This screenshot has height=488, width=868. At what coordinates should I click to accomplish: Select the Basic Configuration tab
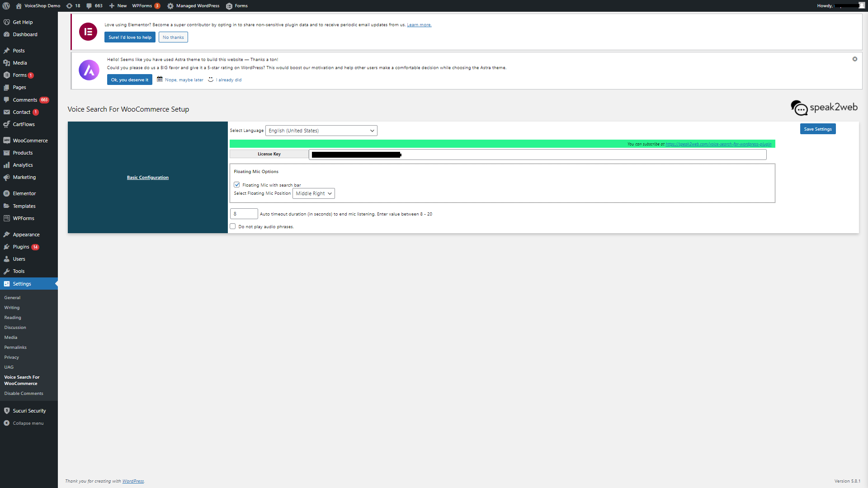(148, 178)
